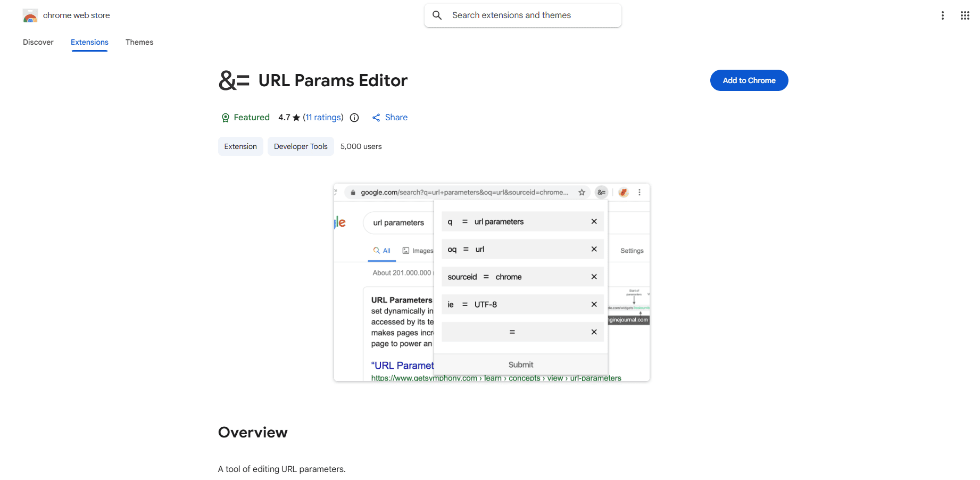Image resolution: width=980 pixels, height=480 pixels.
Task: Click the URL Params Editor extension logo
Action: coord(234,80)
